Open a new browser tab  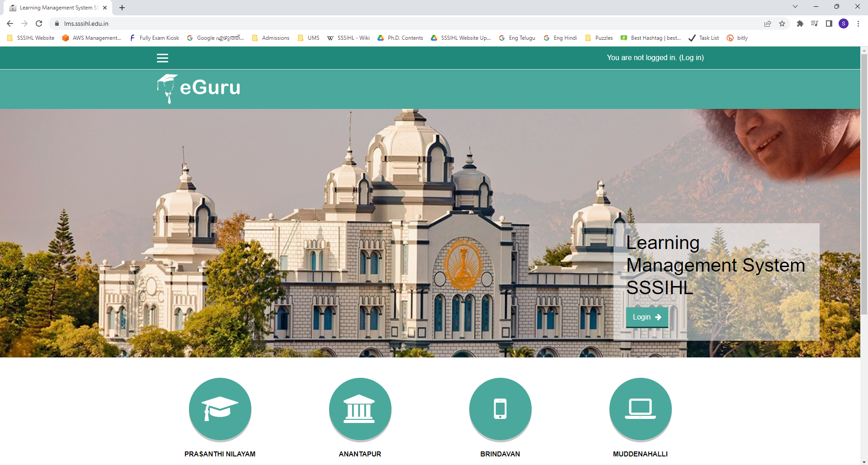pos(122,8)
